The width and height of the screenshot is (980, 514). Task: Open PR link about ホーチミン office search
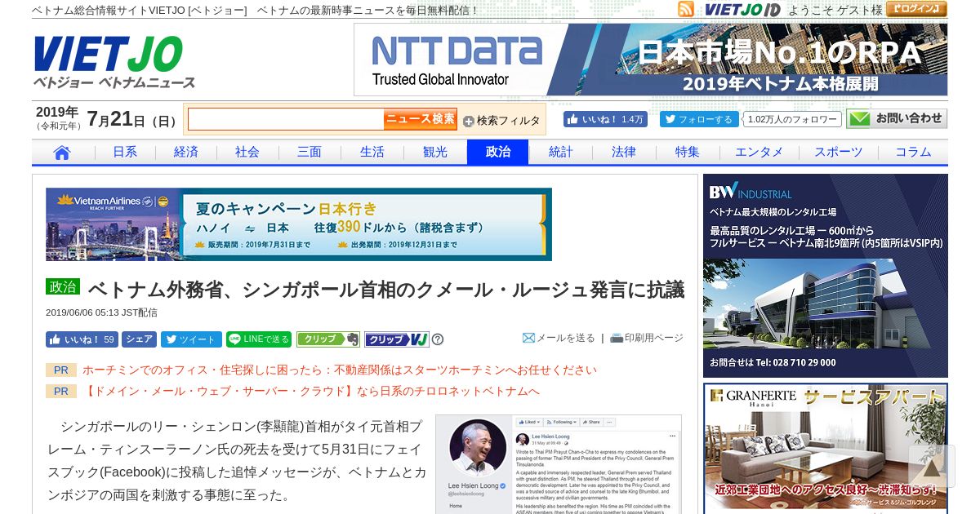click(x=340, y=370)
